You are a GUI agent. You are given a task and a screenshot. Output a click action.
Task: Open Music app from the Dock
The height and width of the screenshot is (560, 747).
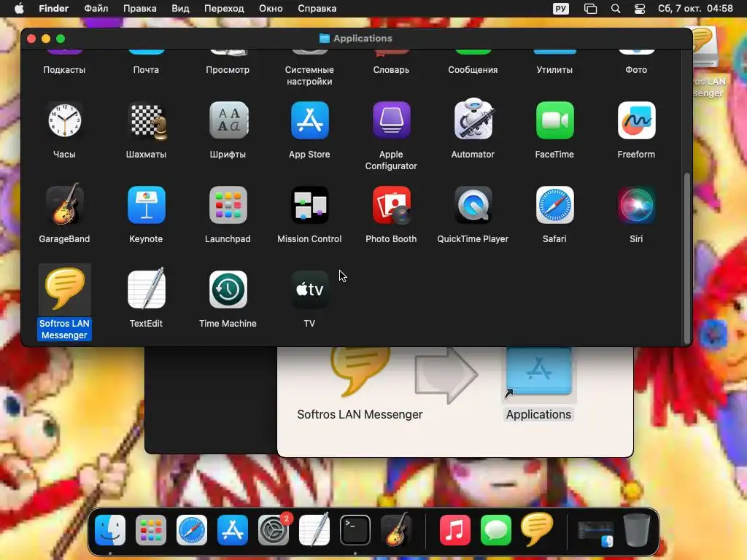(x=455, y=530)
